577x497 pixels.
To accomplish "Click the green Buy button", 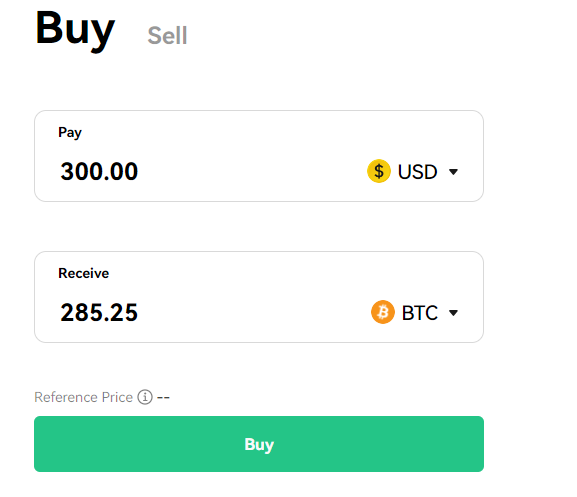I will click(259, 444).
